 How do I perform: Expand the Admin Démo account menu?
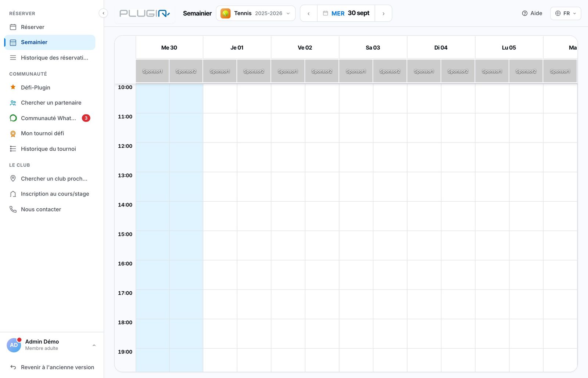pos(51,345)
